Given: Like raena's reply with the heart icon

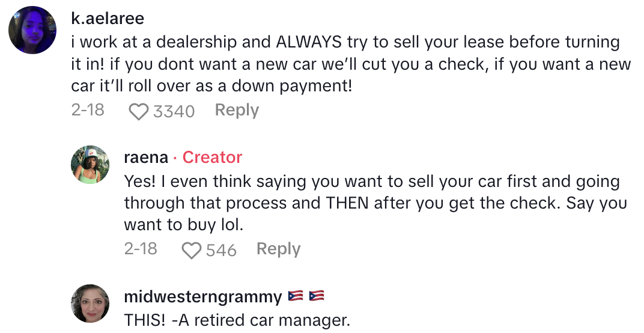Looking at the screenshot, I should click(191, 250).
